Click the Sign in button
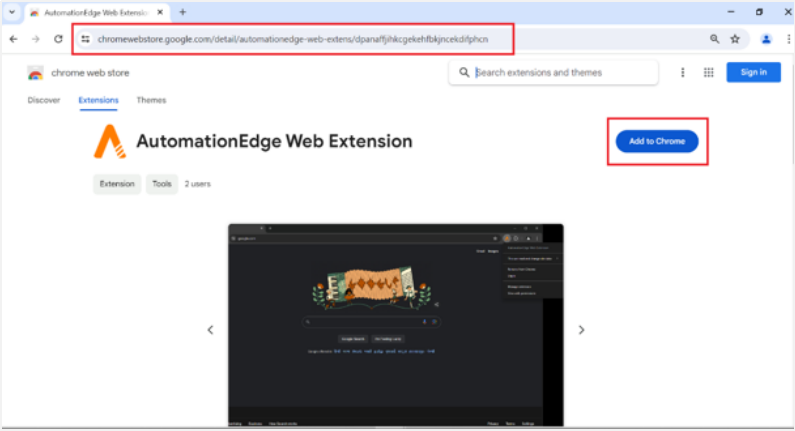Viewport: 795px width, 431px height. [x=753, y=72]
